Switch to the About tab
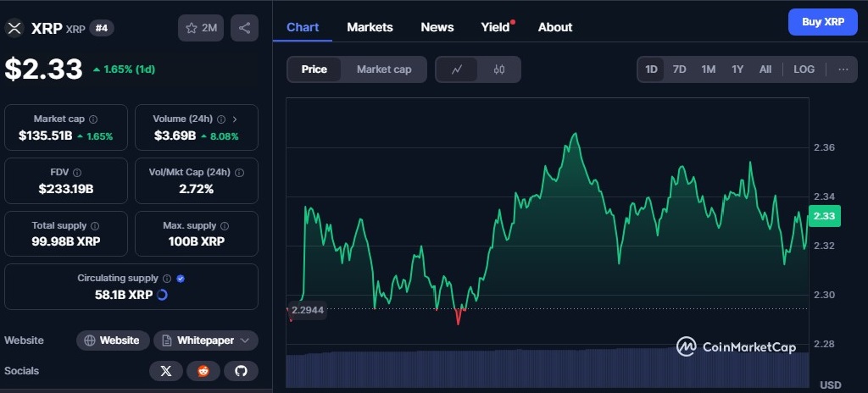The width and height of the screenshot is (868, 393). [x=555, y=27]
